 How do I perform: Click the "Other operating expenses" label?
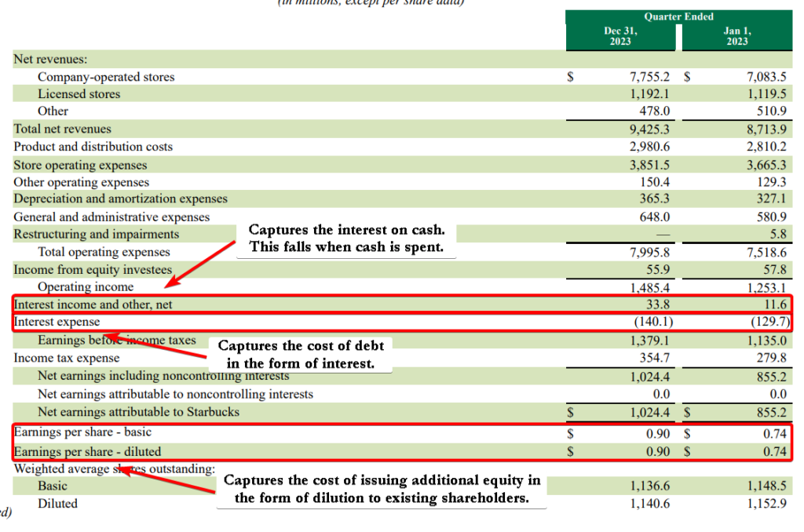click(x=82, y=182)
